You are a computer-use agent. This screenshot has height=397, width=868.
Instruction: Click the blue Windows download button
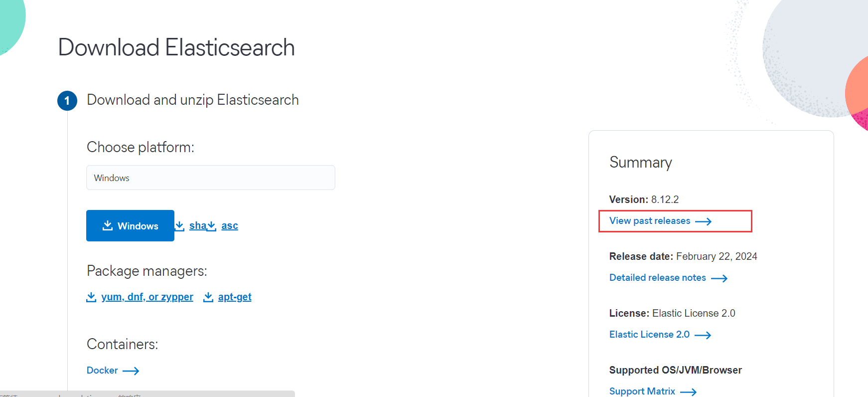[x=130, y=225]
